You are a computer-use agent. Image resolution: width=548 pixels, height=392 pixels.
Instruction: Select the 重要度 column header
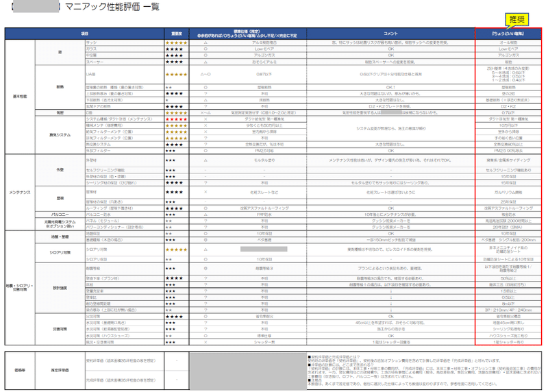point(177,34)
